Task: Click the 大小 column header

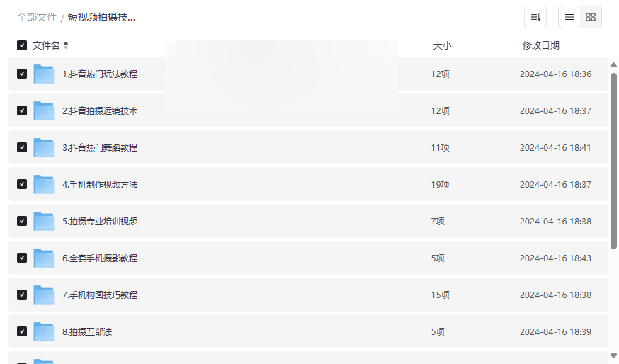Action: pyautogui.click(x=442, y=45)
